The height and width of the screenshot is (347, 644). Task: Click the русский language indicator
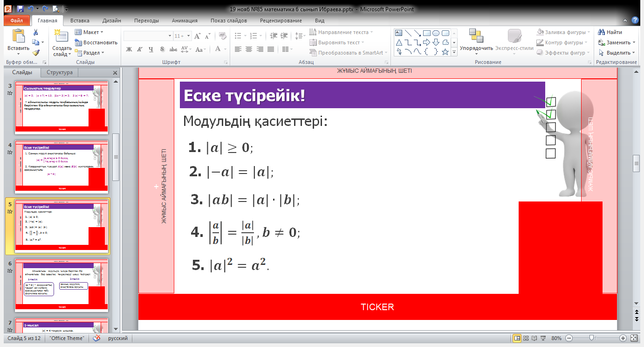point(118,338)
